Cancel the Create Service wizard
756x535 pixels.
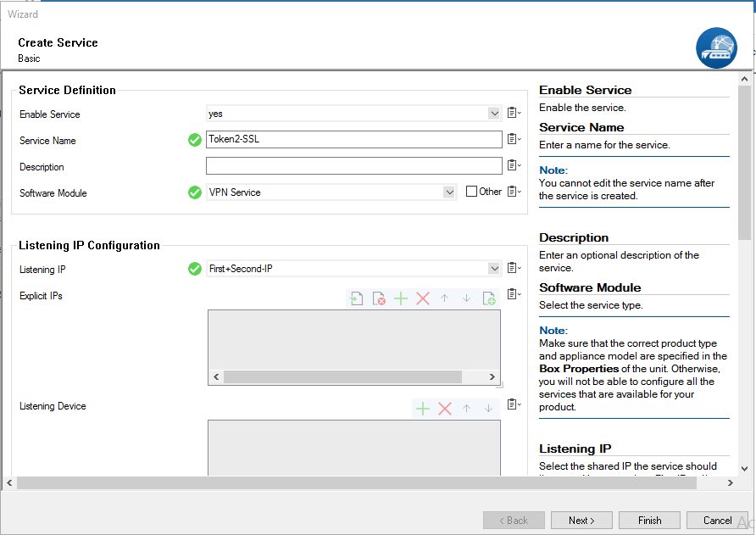tap(717, 521)
